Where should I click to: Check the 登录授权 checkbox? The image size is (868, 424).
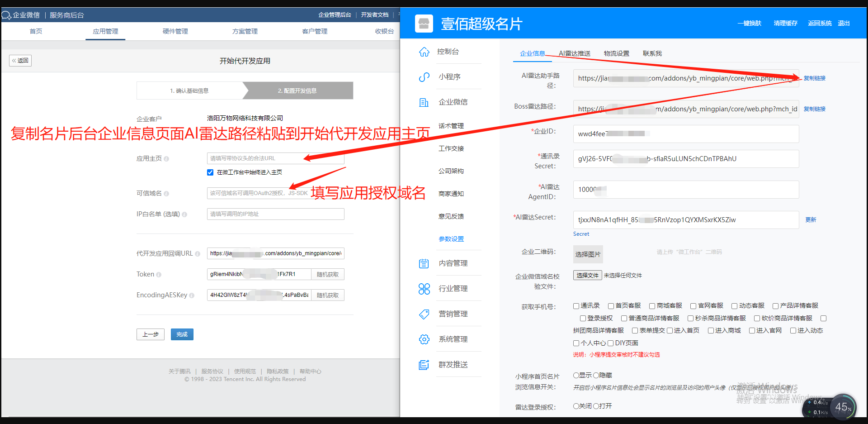coord(583,319)
